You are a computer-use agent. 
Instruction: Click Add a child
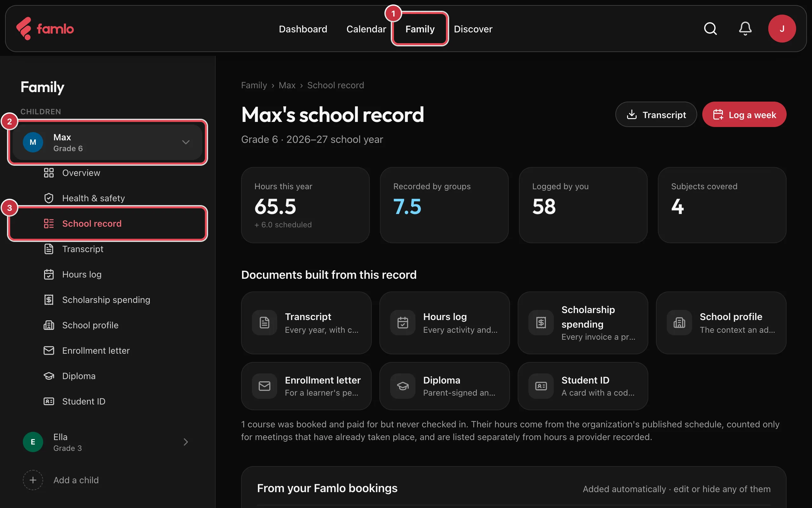(76, 480)
